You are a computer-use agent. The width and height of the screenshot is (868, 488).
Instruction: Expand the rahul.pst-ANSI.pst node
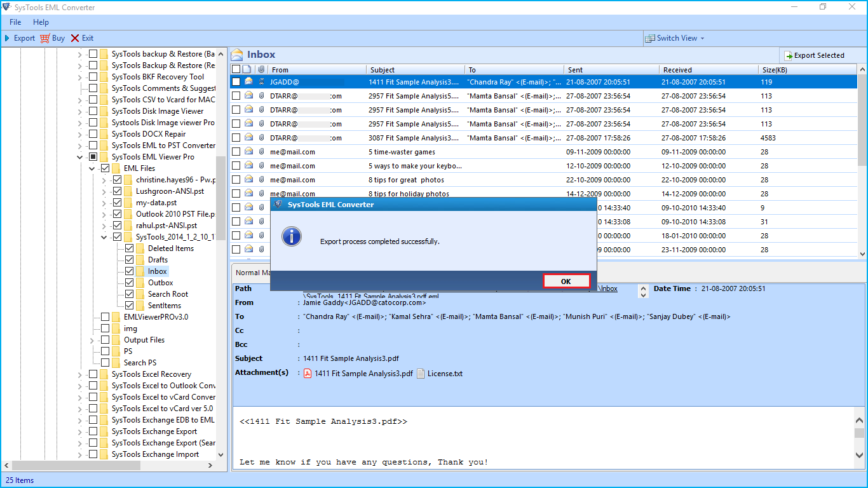(104, 226)
